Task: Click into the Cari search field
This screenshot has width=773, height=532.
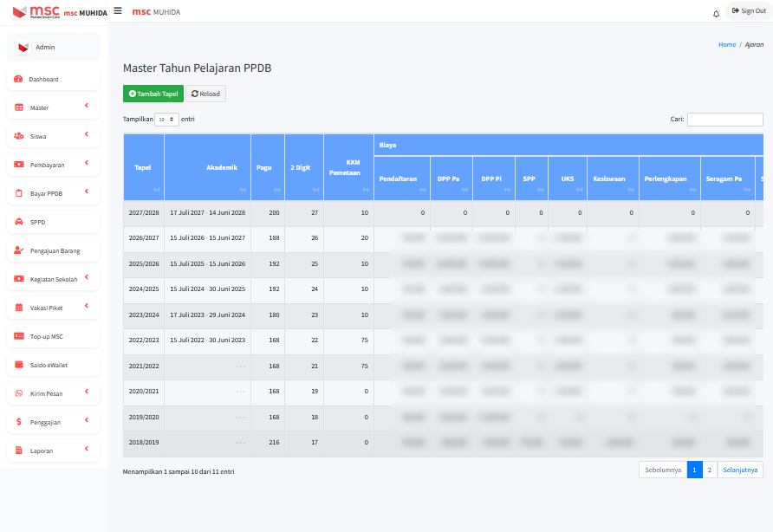Action: [724, 120]
